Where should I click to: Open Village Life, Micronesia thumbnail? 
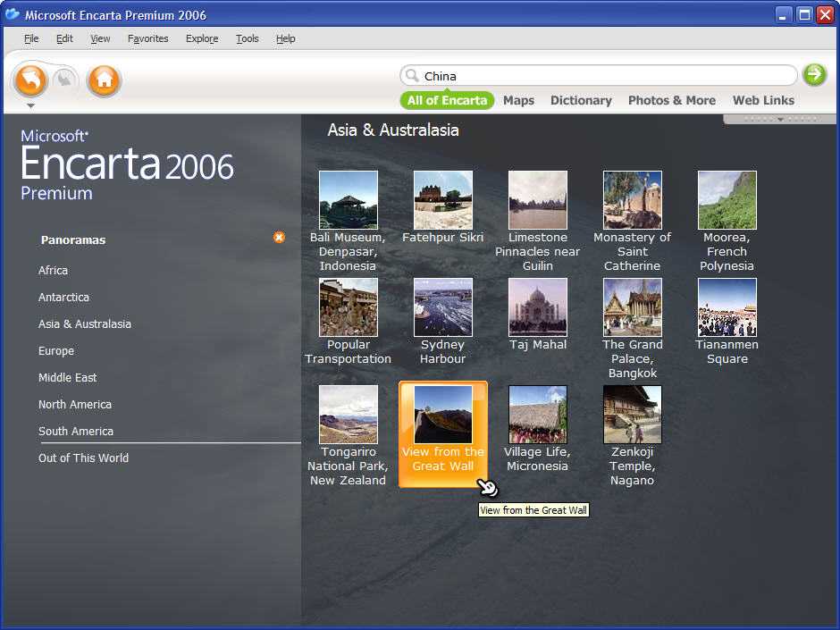pos(538,415)
